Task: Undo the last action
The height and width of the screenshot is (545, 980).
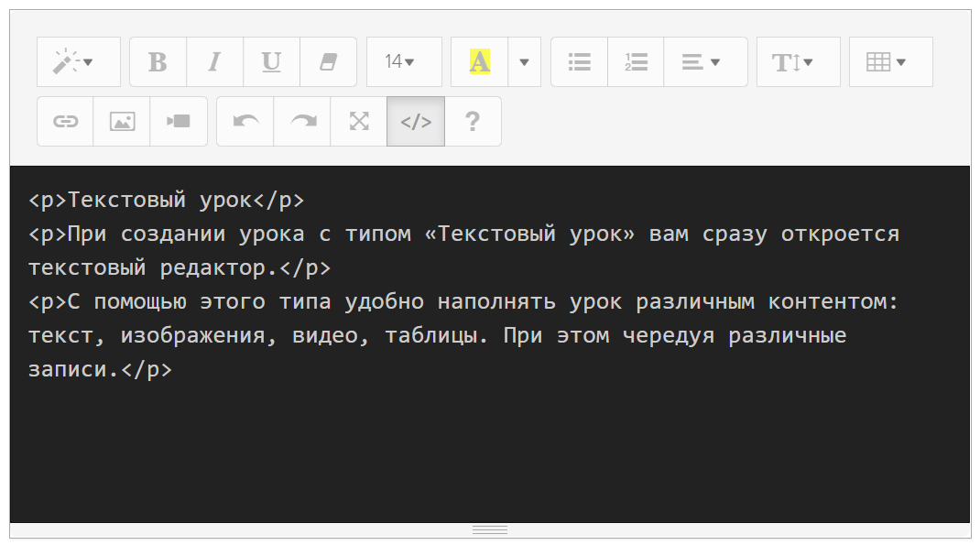Action: [245, 121]
